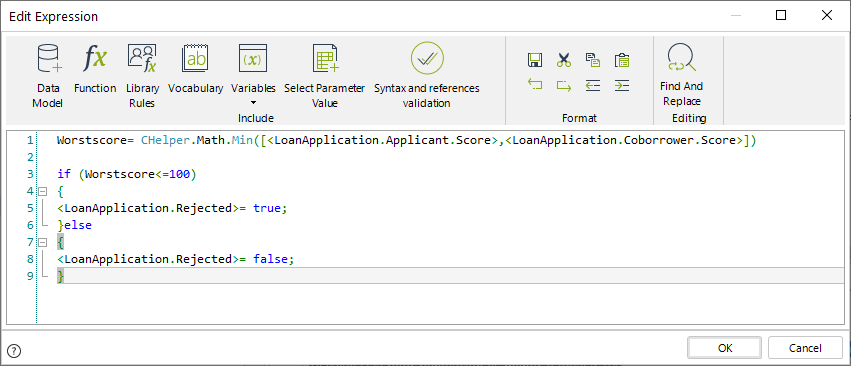Collapse the else block at line 7
851x366 pixels.
(43, 242)
